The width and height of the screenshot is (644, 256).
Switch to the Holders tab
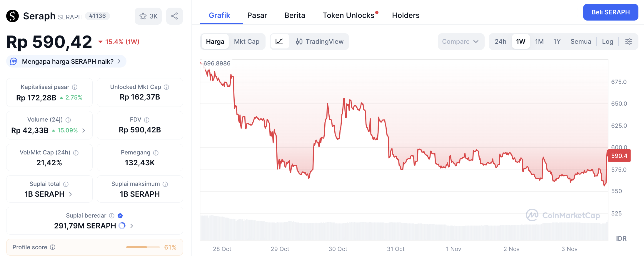(406, 15)
